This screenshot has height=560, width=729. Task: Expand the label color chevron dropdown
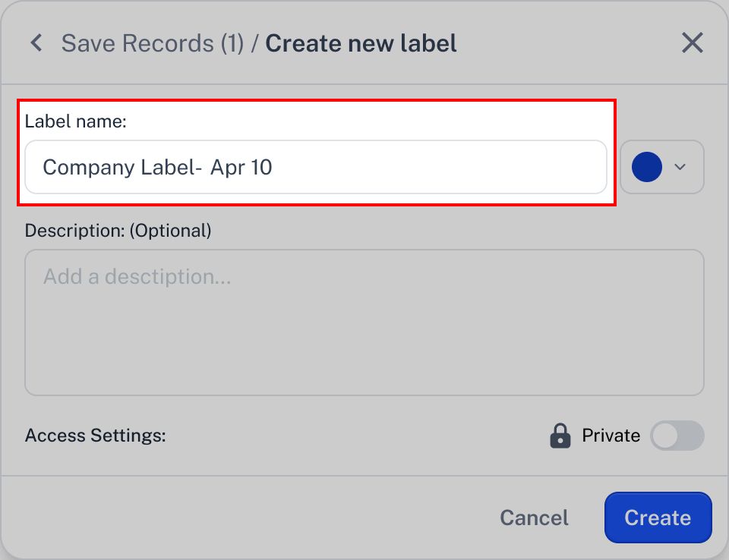pos(680,167)
